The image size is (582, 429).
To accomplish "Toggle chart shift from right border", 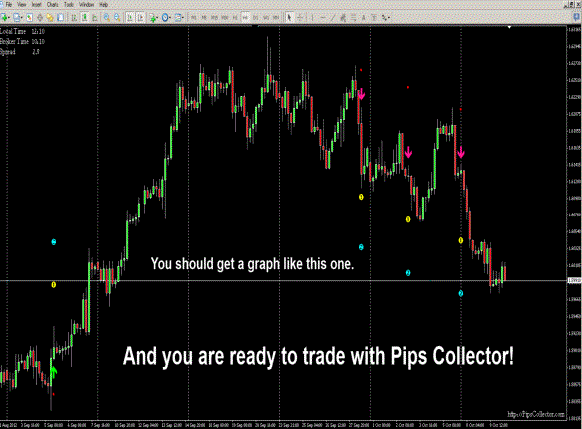I will pyautogui.click(x=140, y=17).
